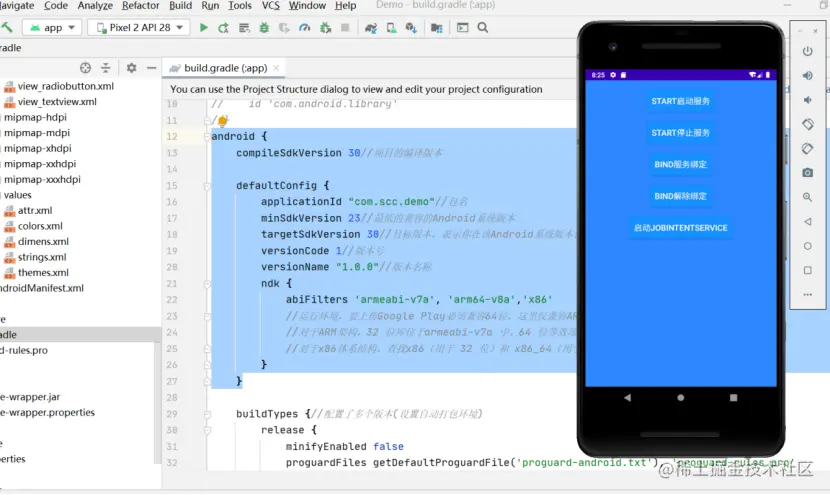Click emulator zoom magnifier icon
This screenshot has height=495, width=830.
pos(807,197)
